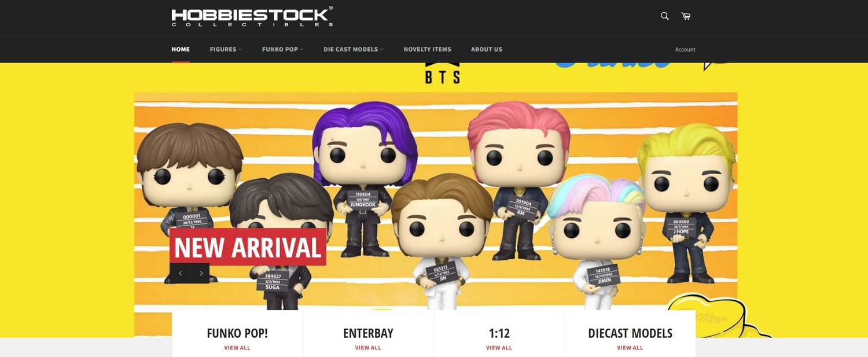868x357 pixels.
Task: Open the shopping cart icon
Action: [x=686, y=16]
